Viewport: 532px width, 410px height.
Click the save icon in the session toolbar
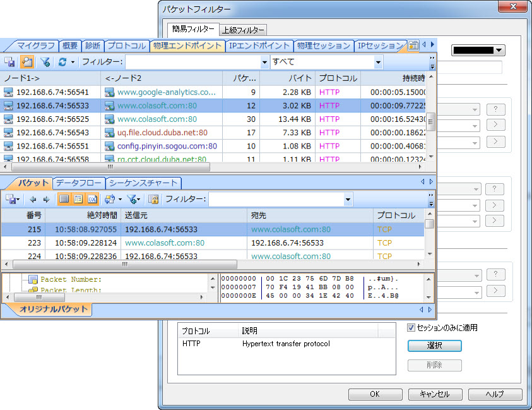click(x=9, y=62)
